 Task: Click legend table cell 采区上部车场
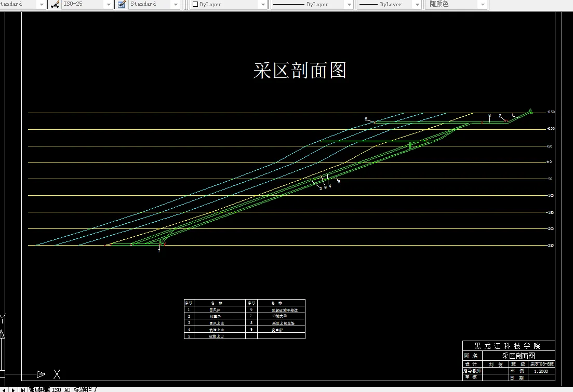tap(283, 323)
